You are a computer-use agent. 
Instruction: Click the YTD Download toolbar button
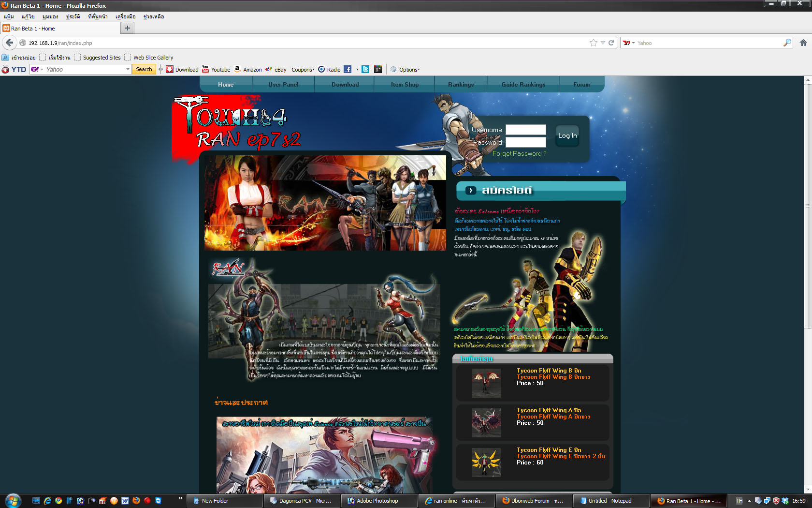182,69
